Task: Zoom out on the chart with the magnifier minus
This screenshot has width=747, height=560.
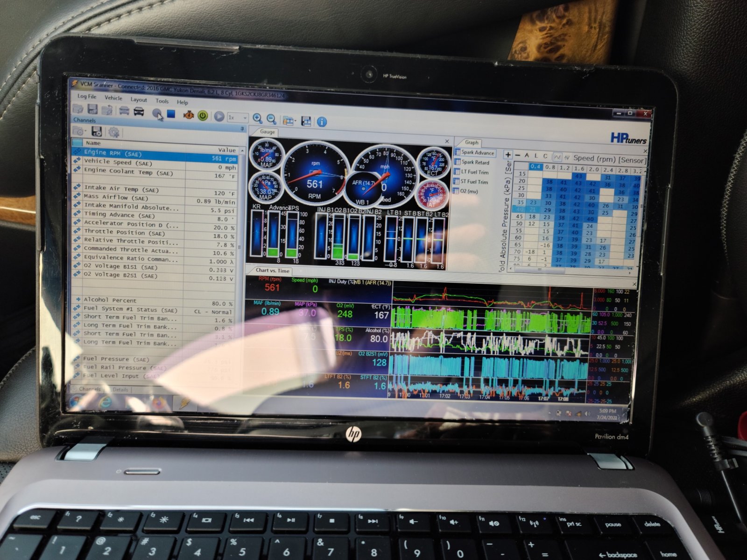Action: pyautogui.click(x=271, y=119)
